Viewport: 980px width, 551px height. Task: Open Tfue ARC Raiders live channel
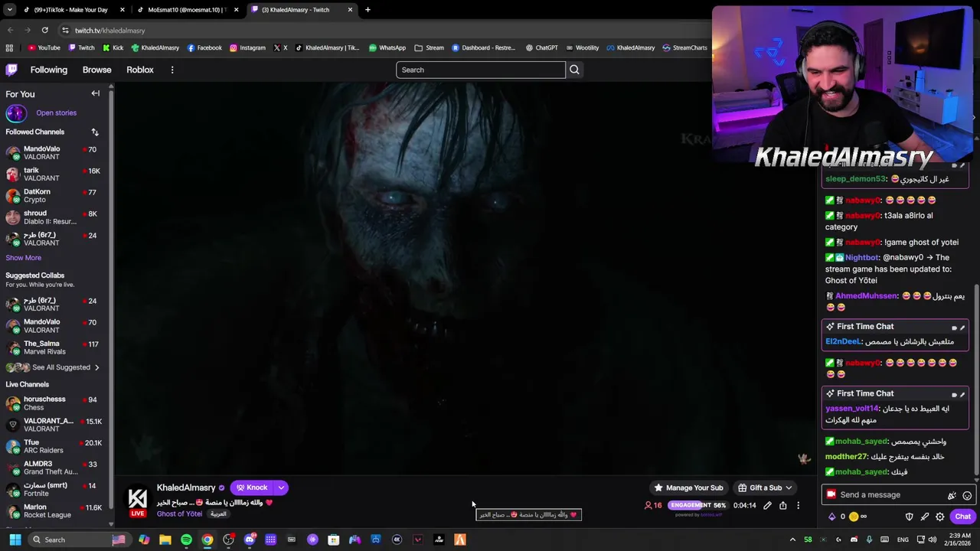(x=54, y=446)
